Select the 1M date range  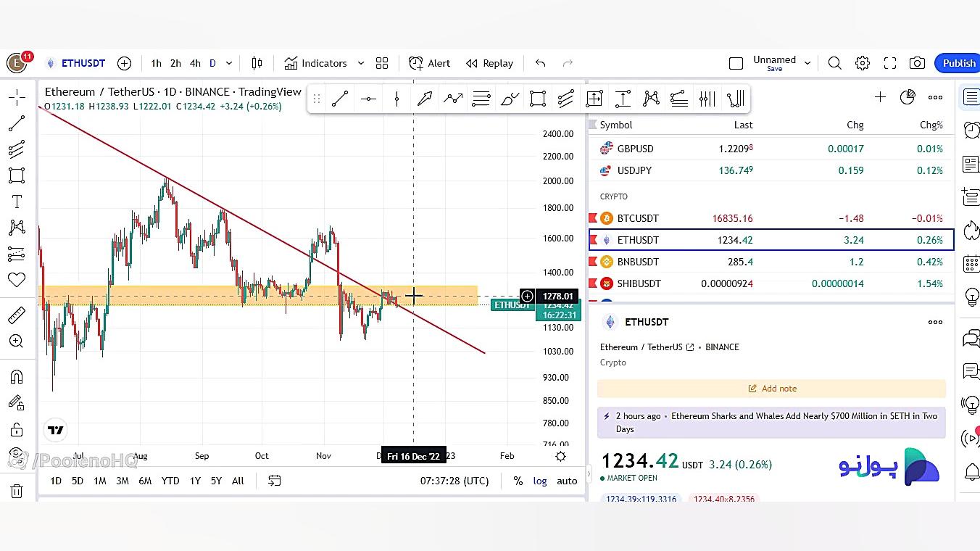pos(100,481)
